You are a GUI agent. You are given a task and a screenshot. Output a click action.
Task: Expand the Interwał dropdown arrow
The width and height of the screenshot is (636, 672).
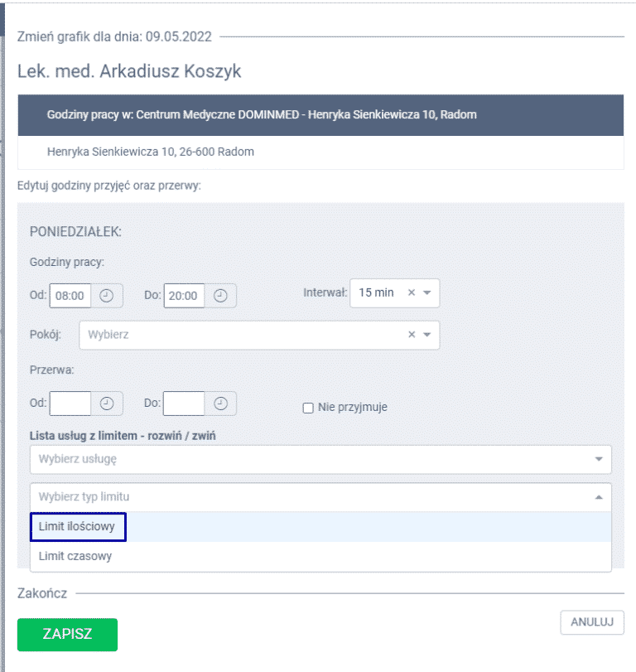(426, 293)
